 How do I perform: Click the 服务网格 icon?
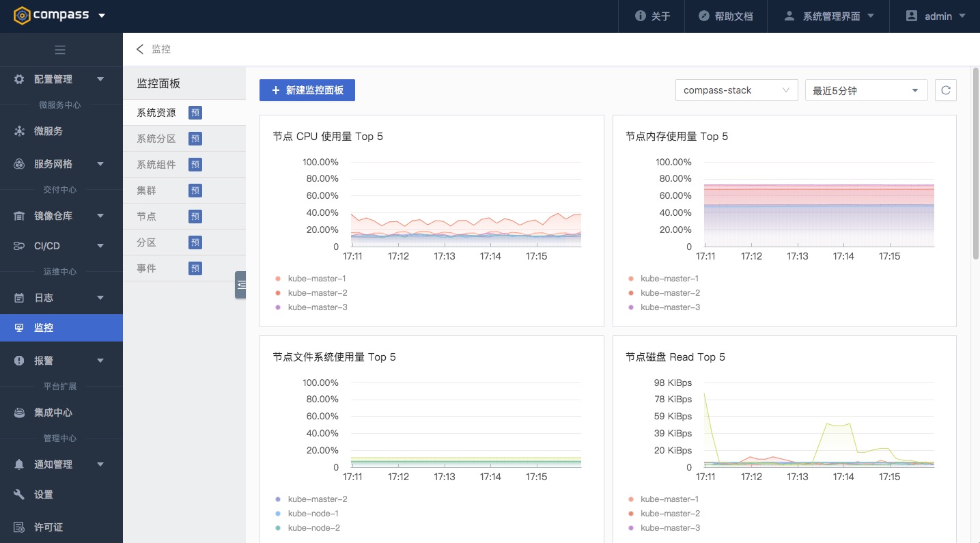[x=19, y=164]
